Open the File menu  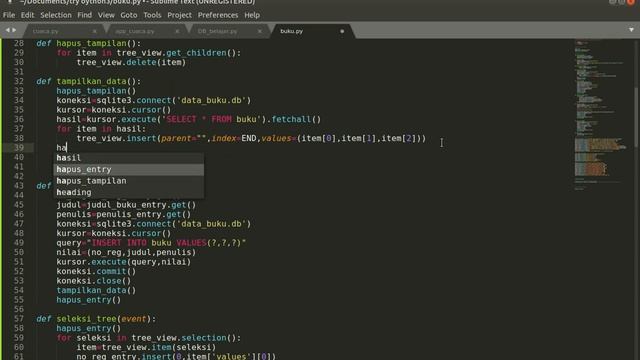(x=9, y=15)
